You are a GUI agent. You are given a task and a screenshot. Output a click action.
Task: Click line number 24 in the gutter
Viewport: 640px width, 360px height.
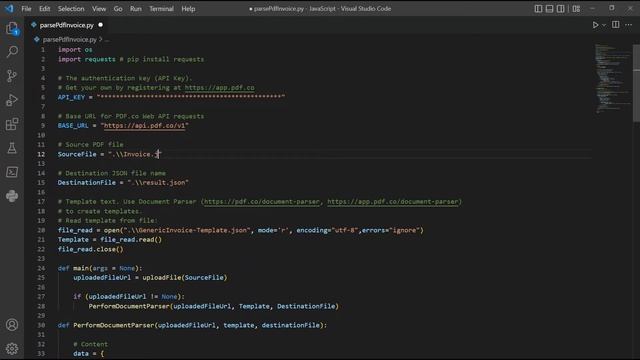(41, 268)
